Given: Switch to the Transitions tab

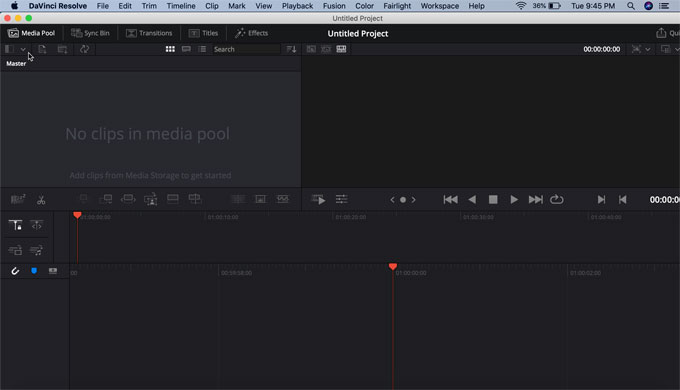Looking at the screenshot, I should (x=149, y=33).
